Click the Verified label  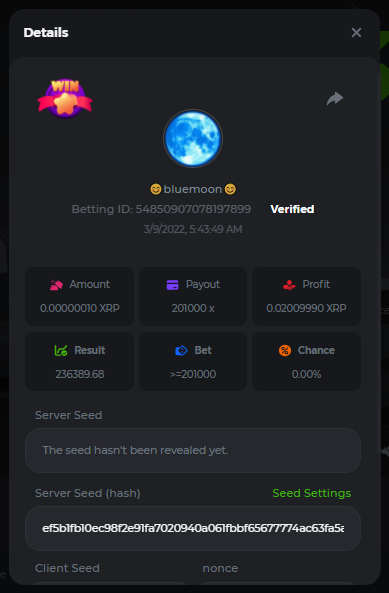click(292, 209)
